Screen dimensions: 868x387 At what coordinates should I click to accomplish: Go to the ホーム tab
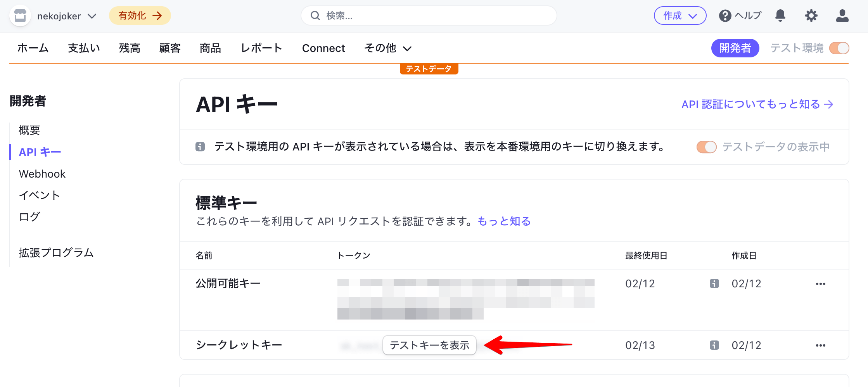point(33,48)
